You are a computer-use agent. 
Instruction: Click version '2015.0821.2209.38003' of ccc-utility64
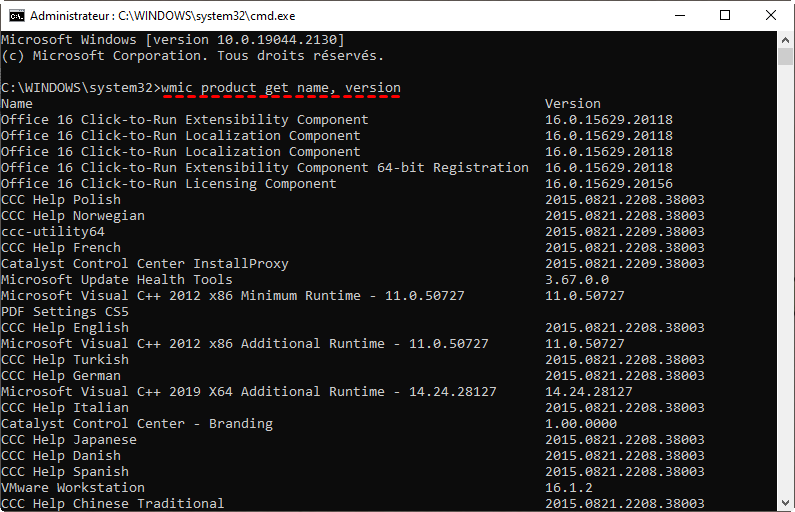click(625, 232)
